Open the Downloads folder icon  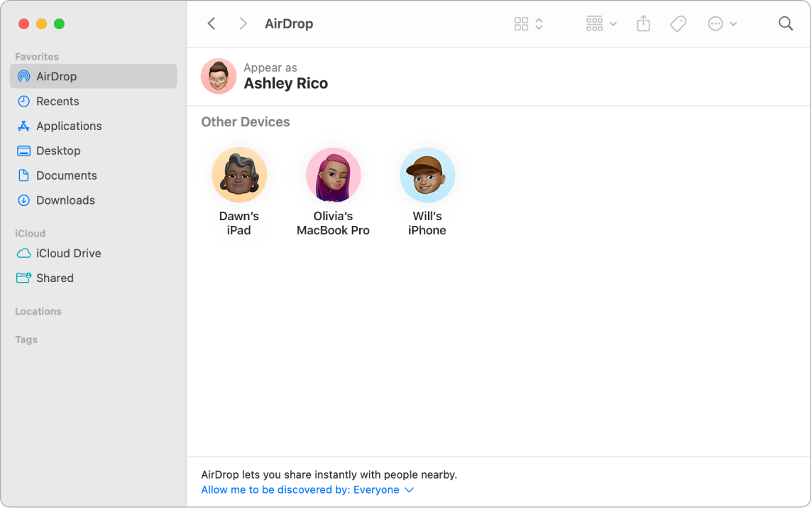point(24,200)
